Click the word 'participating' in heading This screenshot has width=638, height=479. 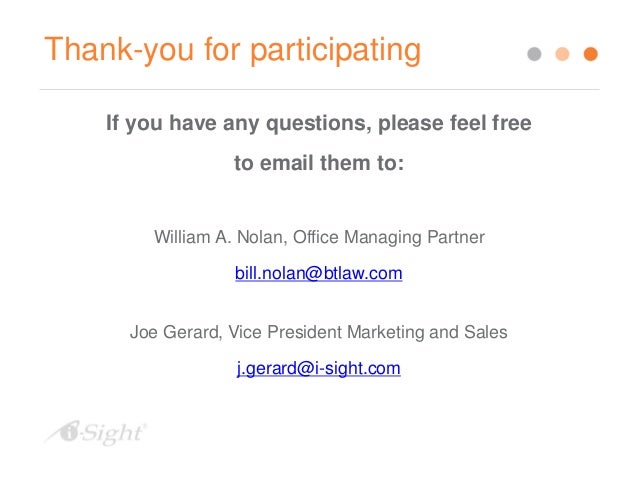(335, 51)
